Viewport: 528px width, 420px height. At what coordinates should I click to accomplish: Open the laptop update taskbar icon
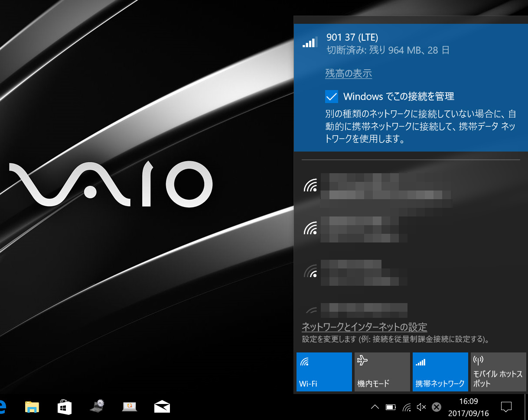(130, 407)
